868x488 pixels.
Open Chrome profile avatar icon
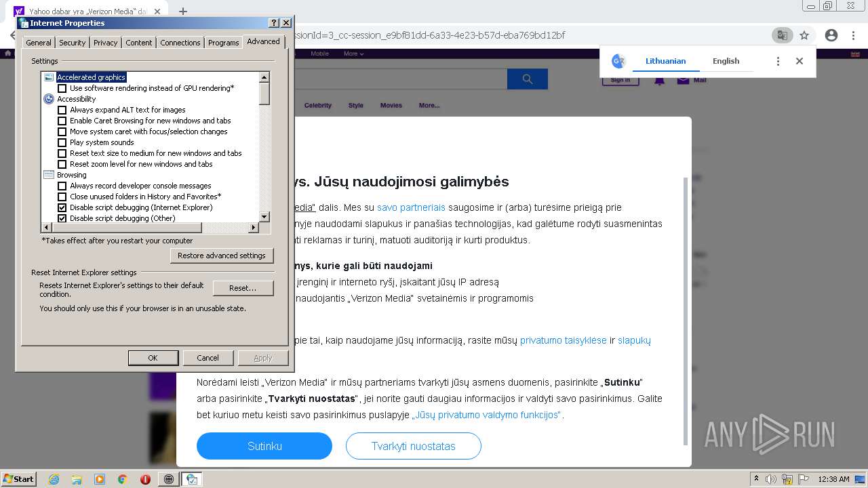pyautogui.click(x=831, y=35)
